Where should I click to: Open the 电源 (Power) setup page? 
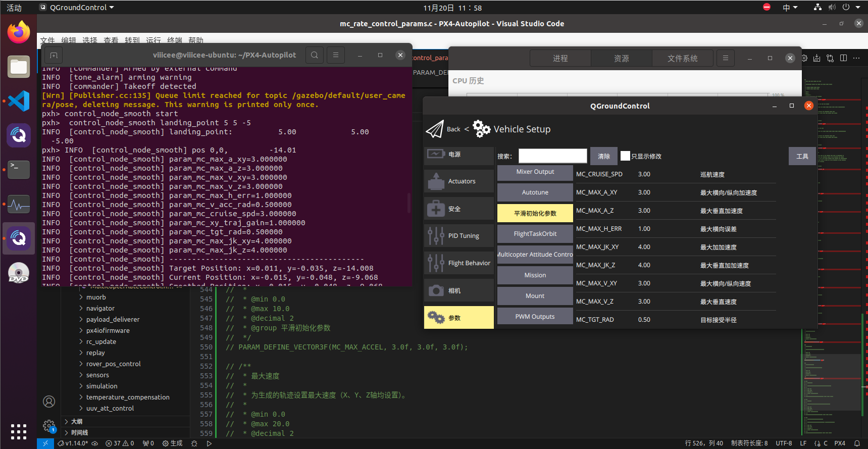[459, 155]
